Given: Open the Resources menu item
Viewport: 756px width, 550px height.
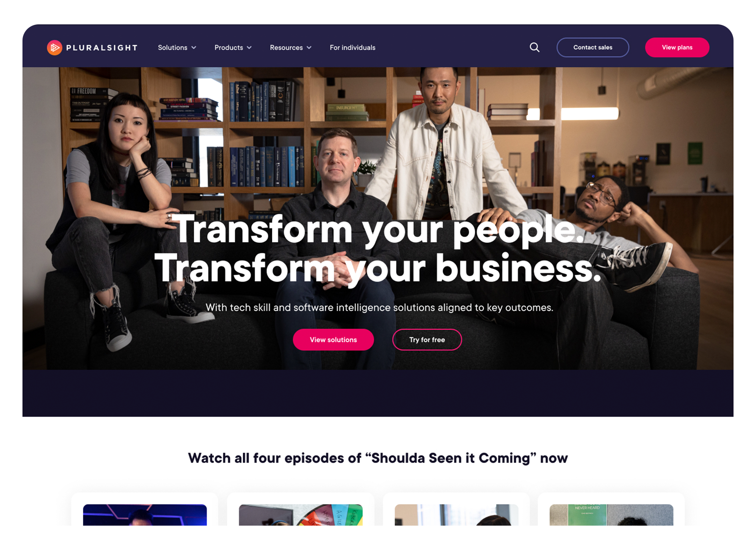Looking at the screenshot, I should click(x=286, y=48).
